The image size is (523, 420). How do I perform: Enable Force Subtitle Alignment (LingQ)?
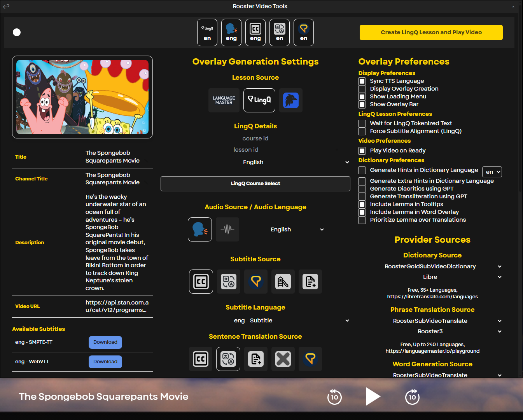point(362,131)
